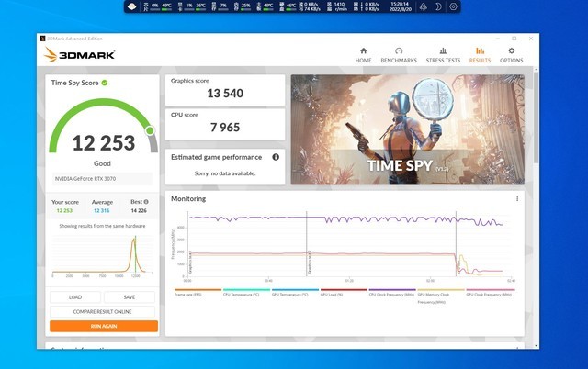The height and width of the screenshot is (369, 588).
Task: Click the fan speed 1410 r/min readout
Action: point(339,6)
